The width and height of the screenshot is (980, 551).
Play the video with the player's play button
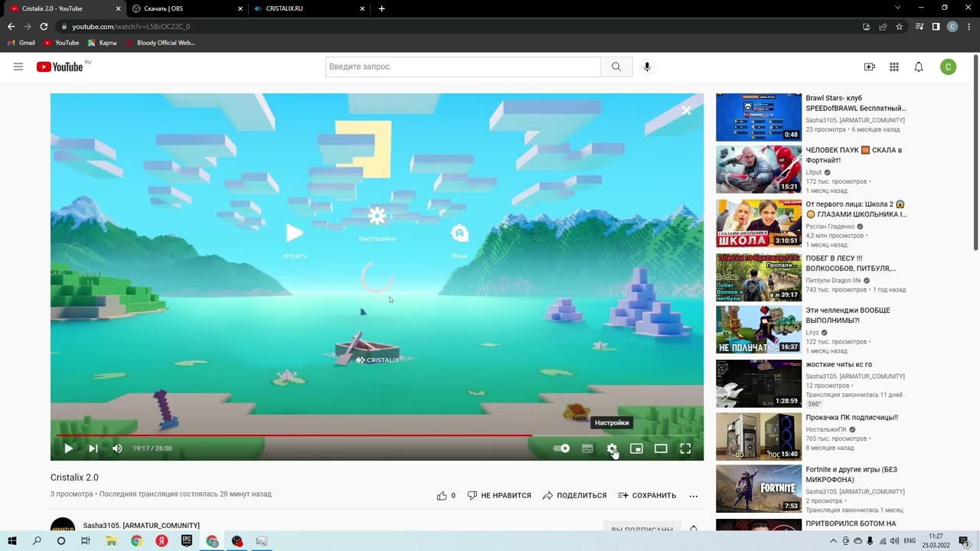tap(68, 448)
